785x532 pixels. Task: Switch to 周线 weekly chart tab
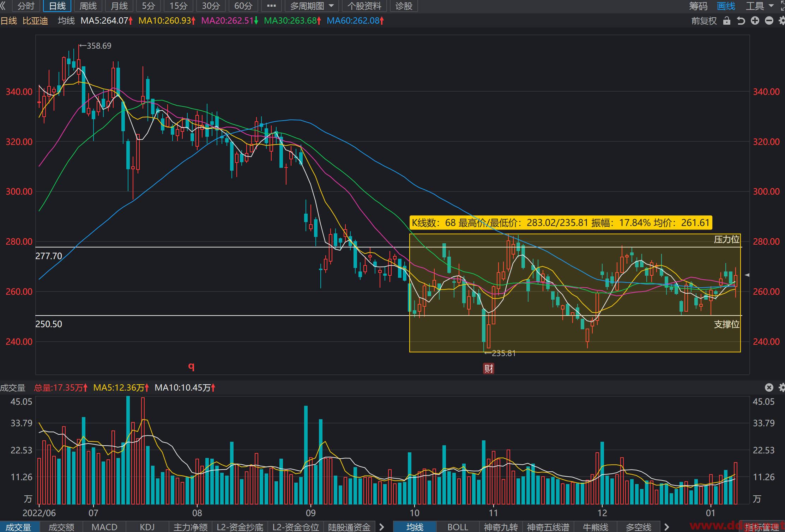(x=88, y=6)
